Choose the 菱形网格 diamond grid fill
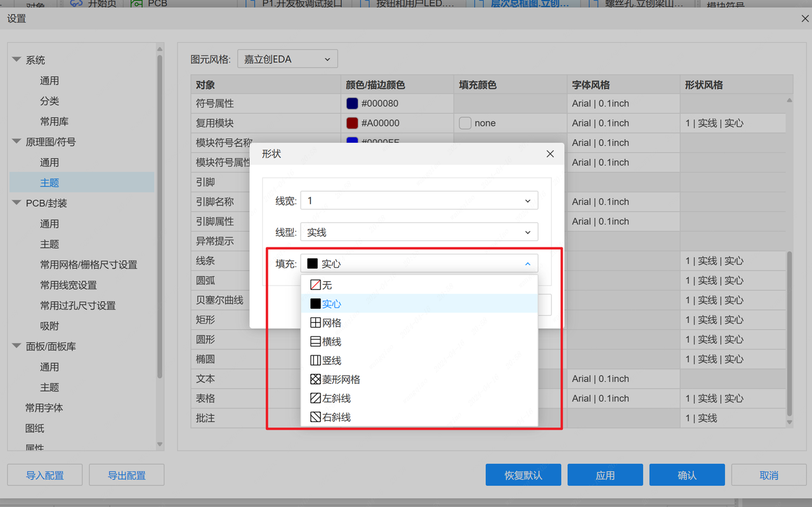 pyautogui.click(x=419, y=379)
